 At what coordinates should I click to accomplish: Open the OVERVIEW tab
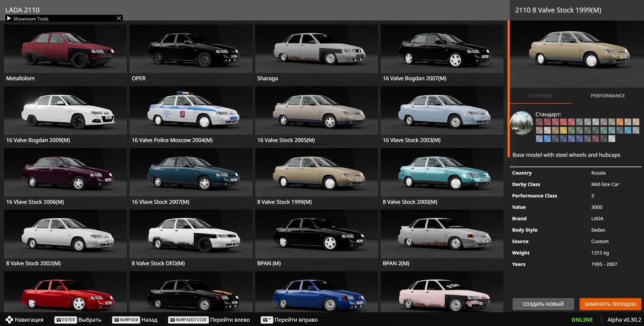pos(541,96)
